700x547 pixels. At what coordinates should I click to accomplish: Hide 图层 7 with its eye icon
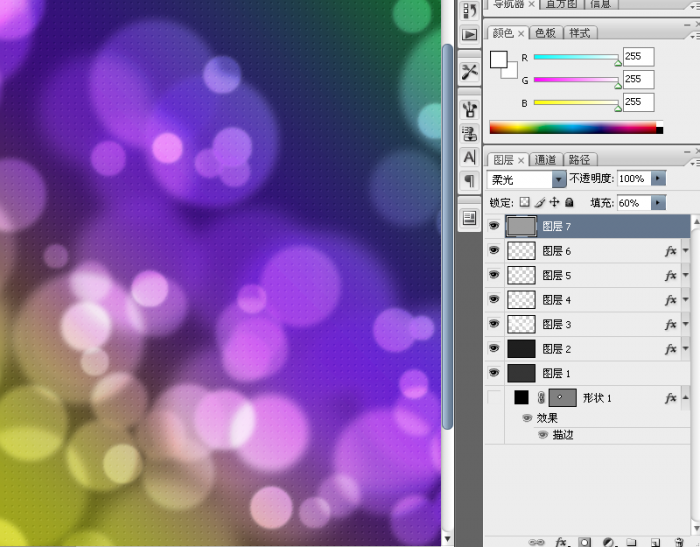click(x=493, y=227)
